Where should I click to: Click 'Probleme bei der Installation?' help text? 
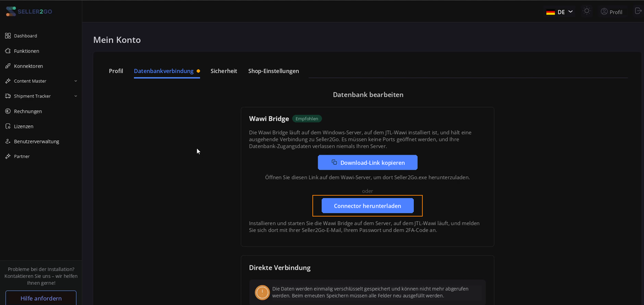pos(41,269)
